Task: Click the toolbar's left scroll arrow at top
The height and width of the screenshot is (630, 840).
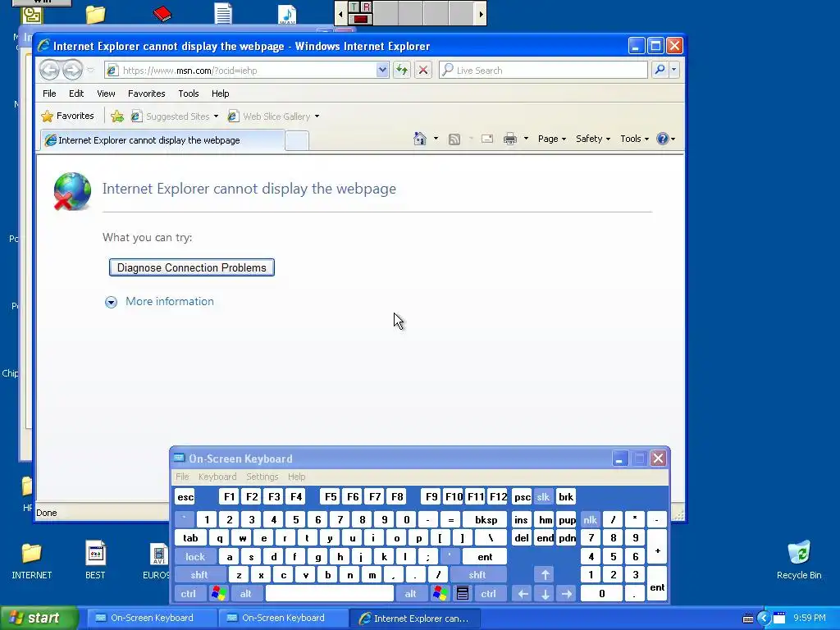Action: pos(340,14)
